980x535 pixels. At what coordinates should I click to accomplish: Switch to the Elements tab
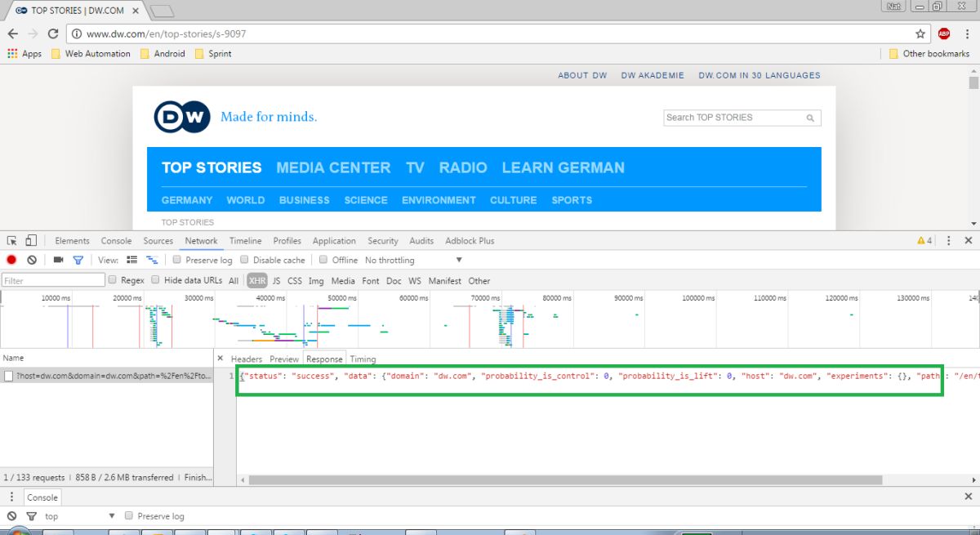click(x=72, y=241)
